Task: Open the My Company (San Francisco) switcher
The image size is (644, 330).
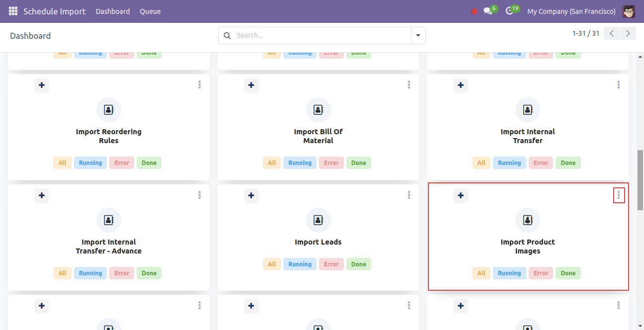Action: (x=571, y=11)
